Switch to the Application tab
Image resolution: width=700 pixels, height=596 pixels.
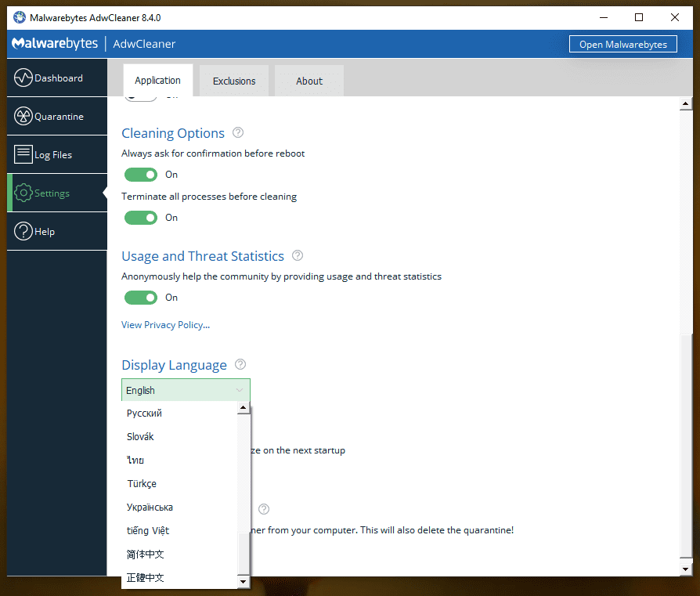157,81
